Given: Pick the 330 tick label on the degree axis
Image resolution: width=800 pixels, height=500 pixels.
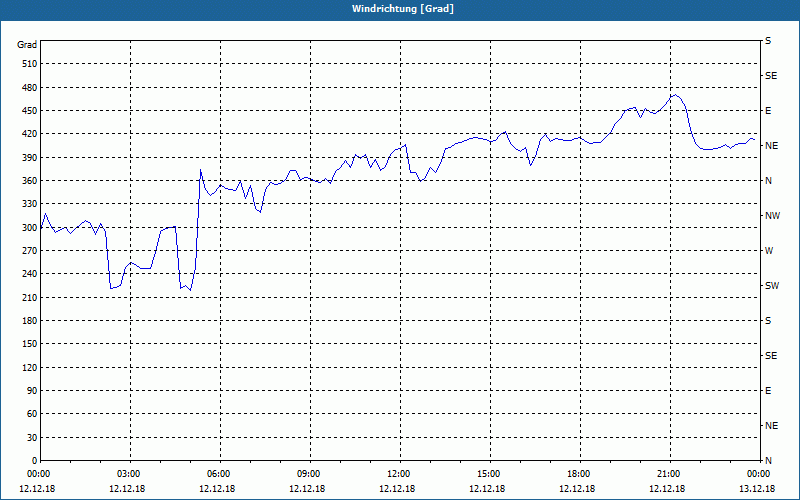Looking at the screenshot, I should click(x=30, y=204).
